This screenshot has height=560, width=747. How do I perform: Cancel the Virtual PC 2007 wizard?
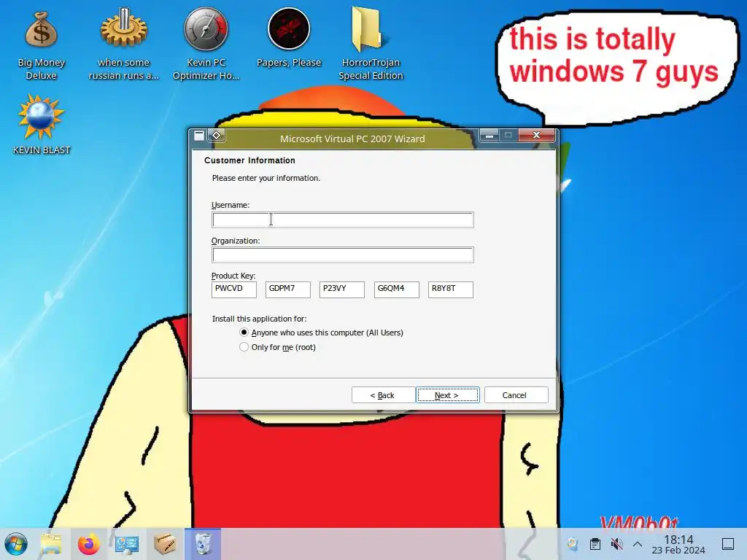pyautogui.click(x=516, y=394)
